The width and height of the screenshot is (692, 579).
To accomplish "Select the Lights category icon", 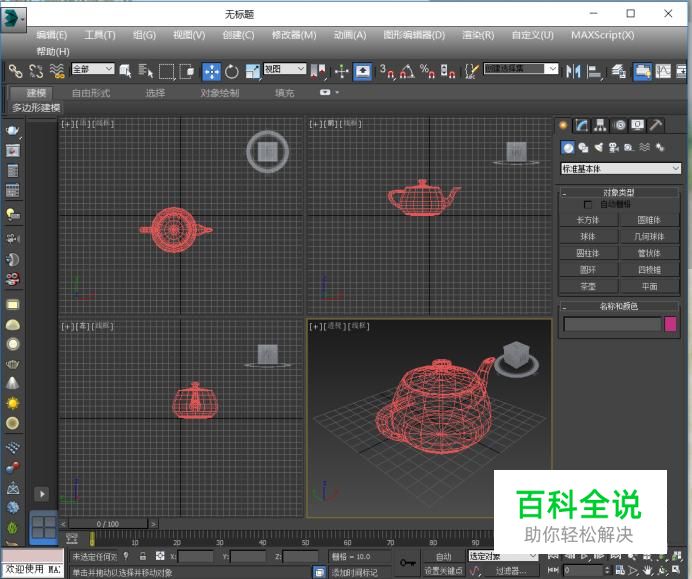I will pos(598,147).
